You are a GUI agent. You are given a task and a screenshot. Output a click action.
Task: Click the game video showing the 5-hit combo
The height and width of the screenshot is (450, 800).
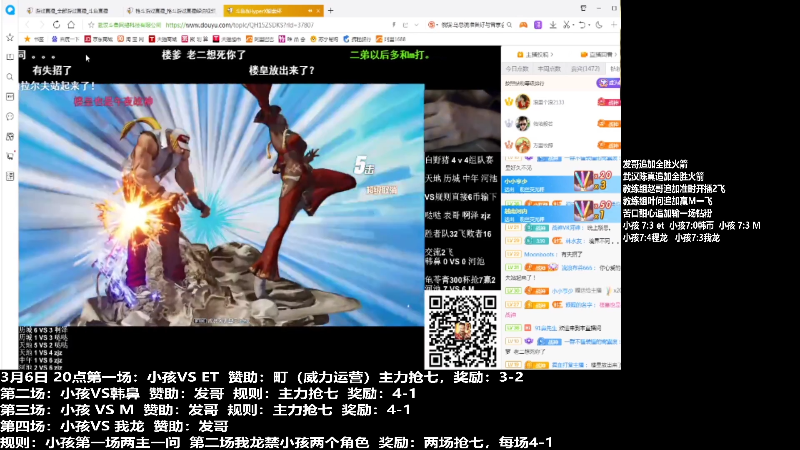click(x=221, y=205)
